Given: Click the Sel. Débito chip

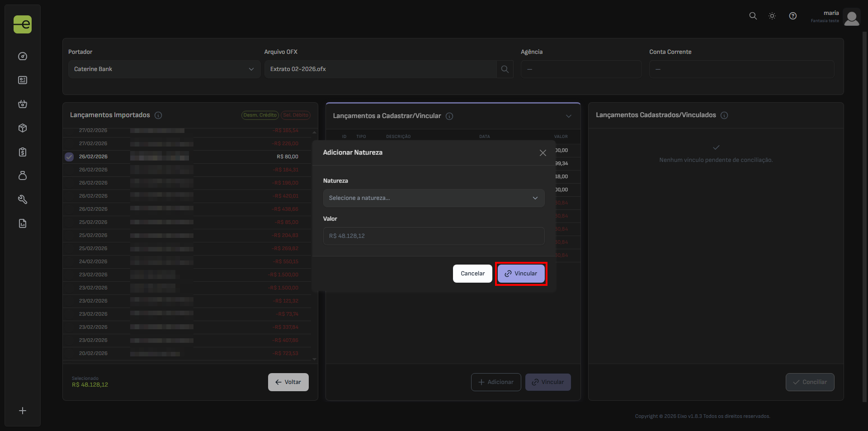Looking at the screenshot, I should tap(296, 115).
